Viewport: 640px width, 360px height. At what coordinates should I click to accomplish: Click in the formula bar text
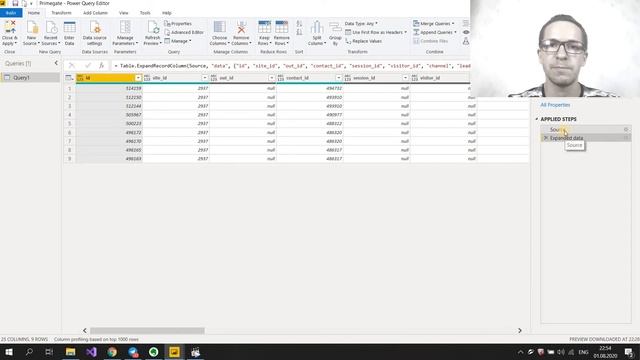click(x=292, y=66)
